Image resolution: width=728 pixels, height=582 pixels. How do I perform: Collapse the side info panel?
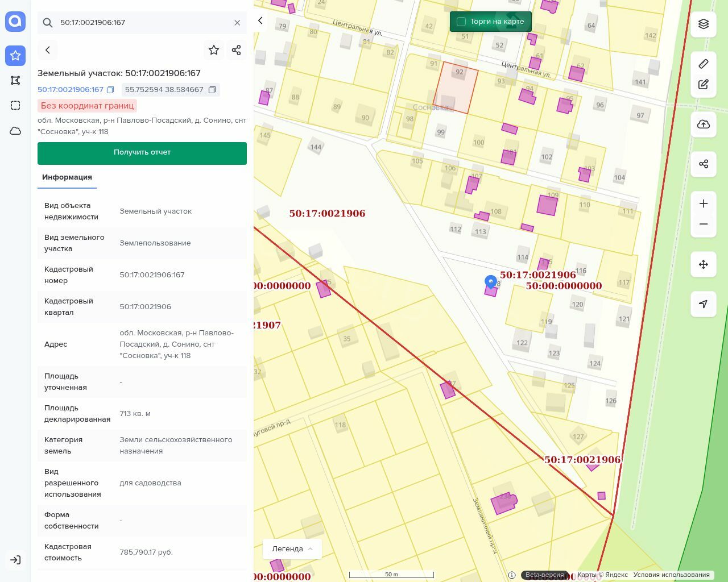pyautogui.click(x=260, y=20)
